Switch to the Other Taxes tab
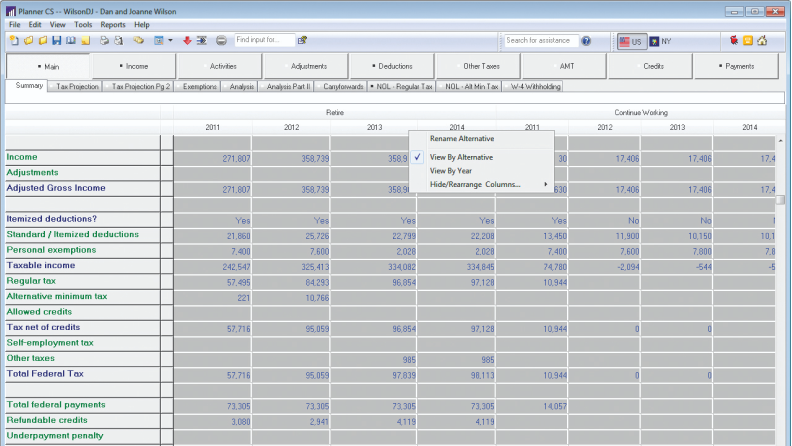Viewport: 792px width, 446px height. pos(478,66)
